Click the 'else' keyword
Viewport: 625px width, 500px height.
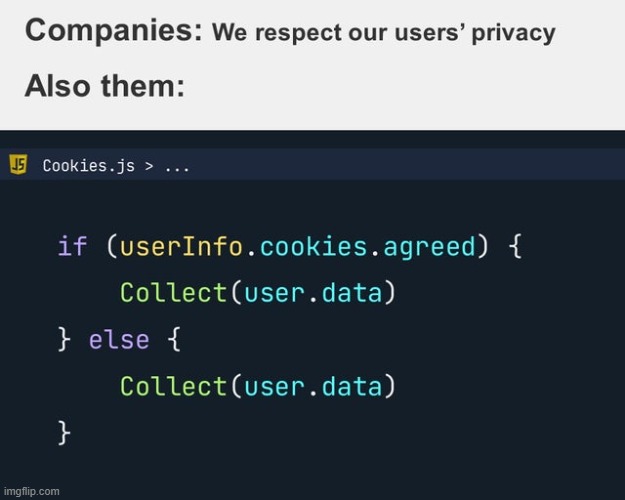(119, 340)
